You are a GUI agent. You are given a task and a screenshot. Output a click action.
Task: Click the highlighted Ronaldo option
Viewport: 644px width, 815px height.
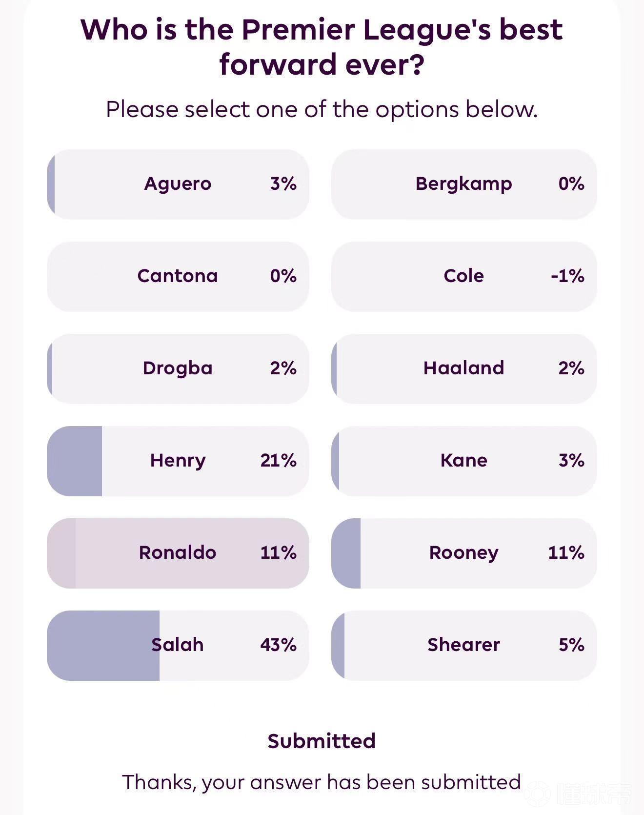(178, 553)
